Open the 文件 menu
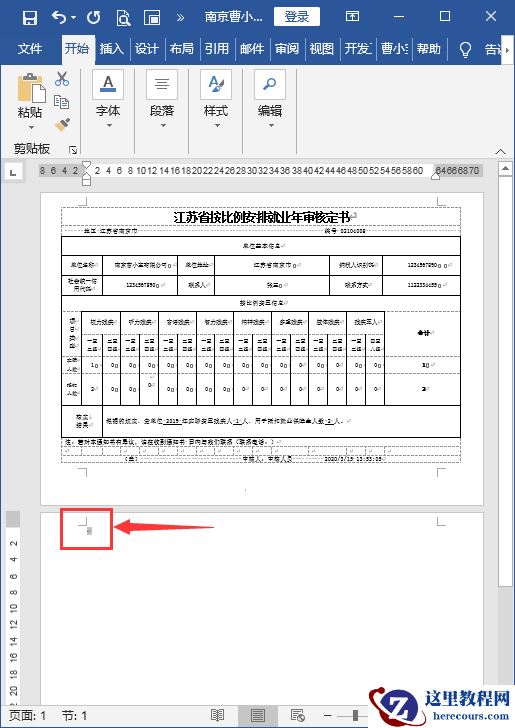The height and width of the screenshot is (728, 515). coord(30,48)
